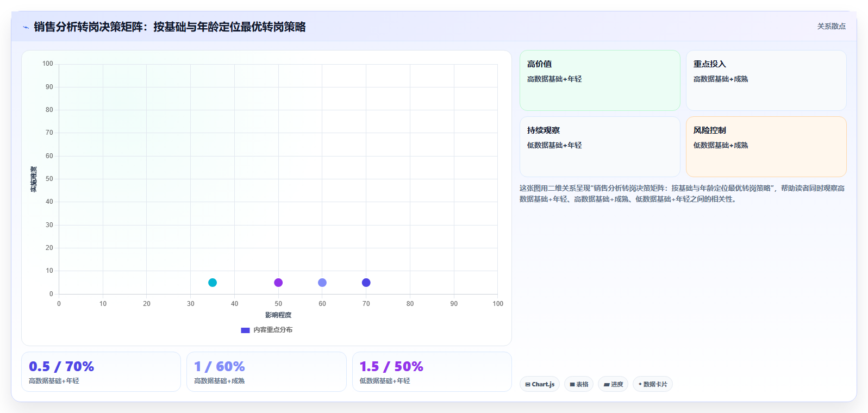
Task: Toggle the 内容重点分布 legend item
Action: point(267,330)
